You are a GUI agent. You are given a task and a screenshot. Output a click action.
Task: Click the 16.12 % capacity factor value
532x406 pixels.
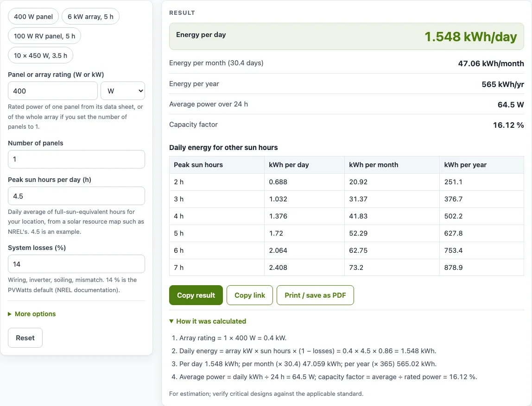point(508,125)
